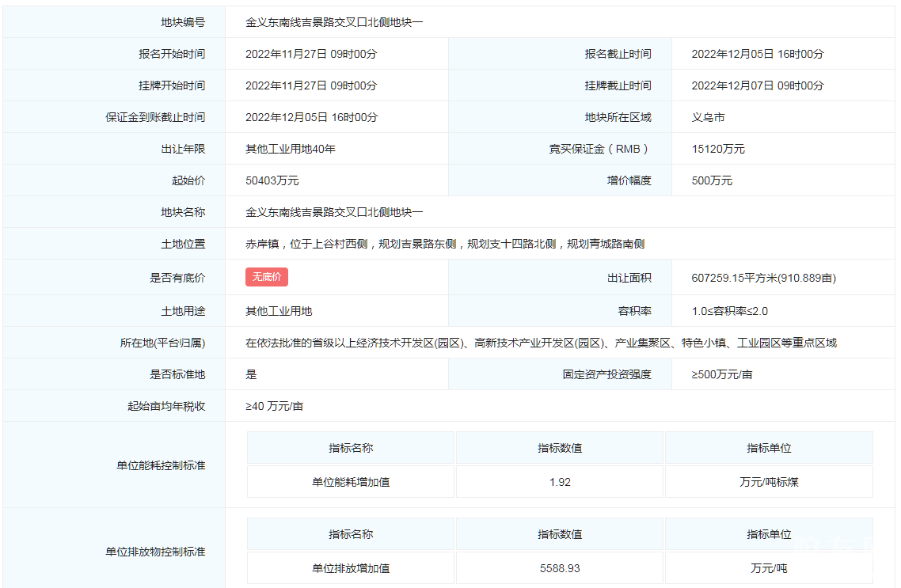Select the 1.92 indicator value cell
This screenshot has height=588, width=901.
(560, 482)
